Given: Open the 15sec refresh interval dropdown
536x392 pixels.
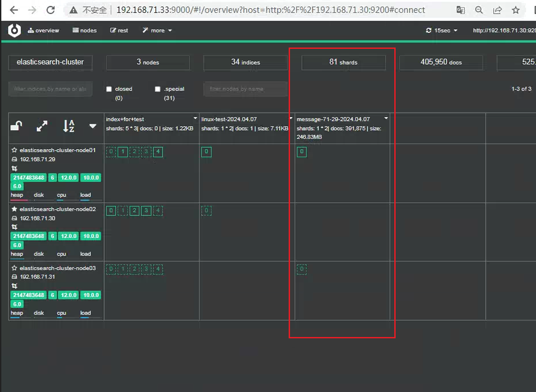Looking at the screenshot, I should (x=442, y=30).
